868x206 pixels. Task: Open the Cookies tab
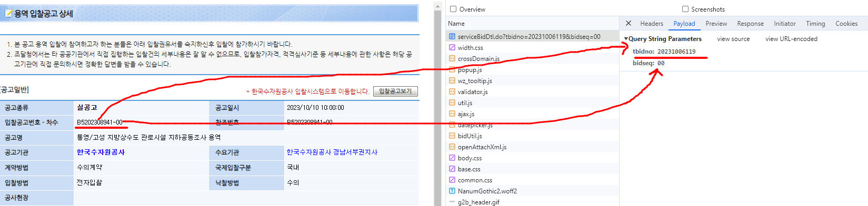846,24
